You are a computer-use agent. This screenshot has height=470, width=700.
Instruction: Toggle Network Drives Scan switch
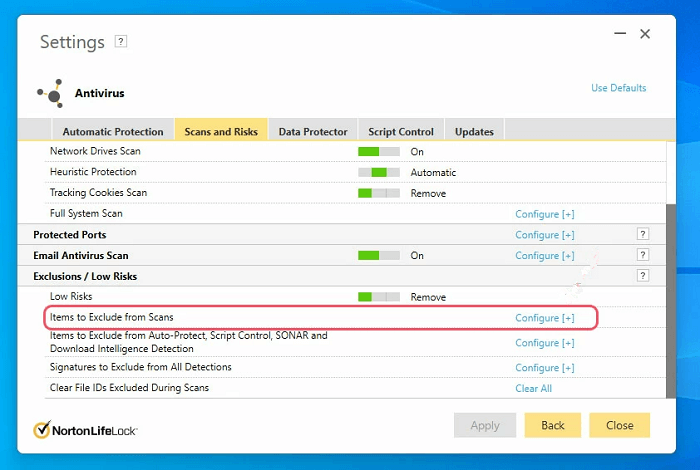pos(379,151)
